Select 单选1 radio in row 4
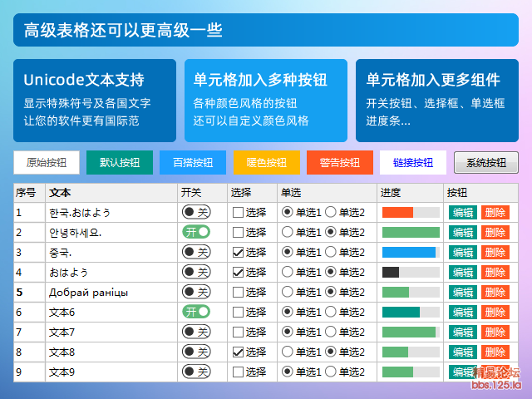 [x=287, y=272]
